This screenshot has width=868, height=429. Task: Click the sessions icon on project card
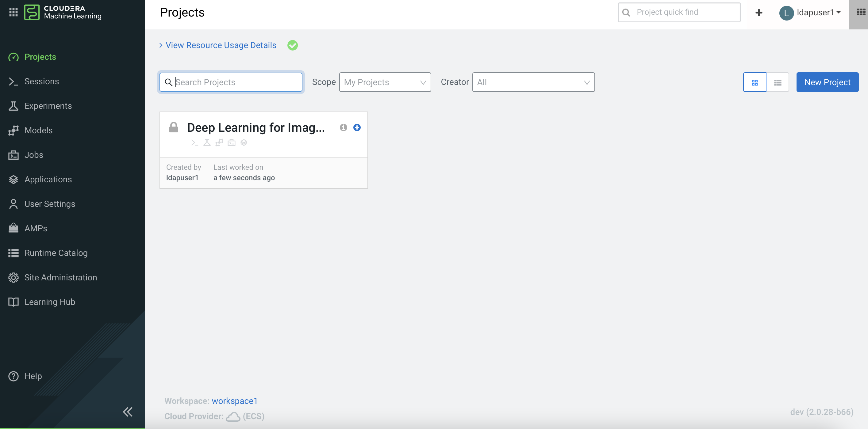coord(194,143)
